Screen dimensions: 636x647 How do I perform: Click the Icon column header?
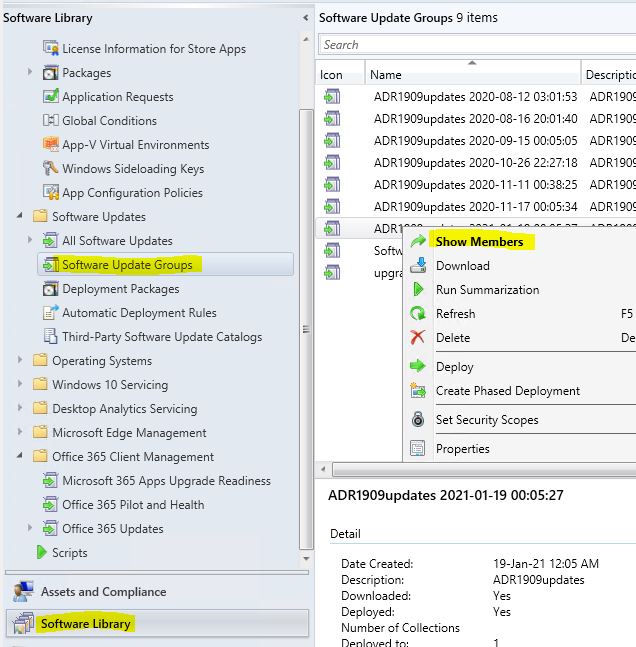coord(340,72)
